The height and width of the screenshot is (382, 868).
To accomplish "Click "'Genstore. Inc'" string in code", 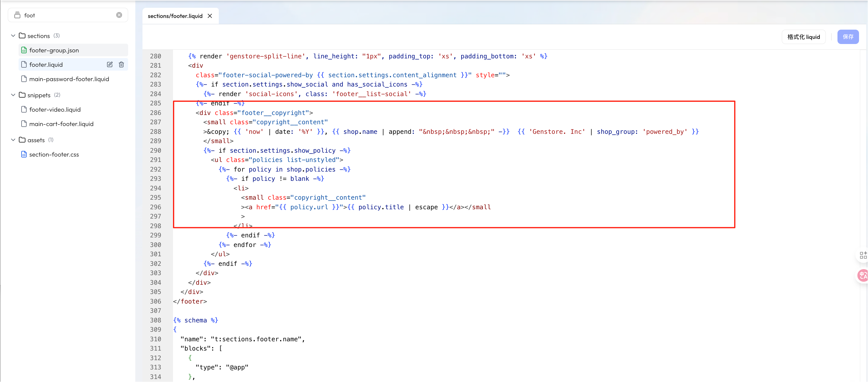I will (x=557, y=131).
